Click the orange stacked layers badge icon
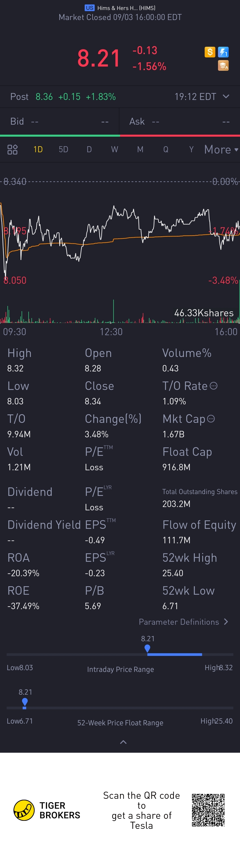Viewport: 240px width, 868px height. (223, 65)
